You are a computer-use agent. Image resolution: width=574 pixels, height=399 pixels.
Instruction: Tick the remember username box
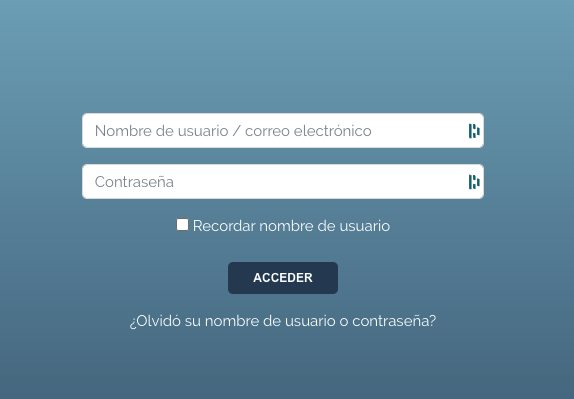click(x=182, y=225)
